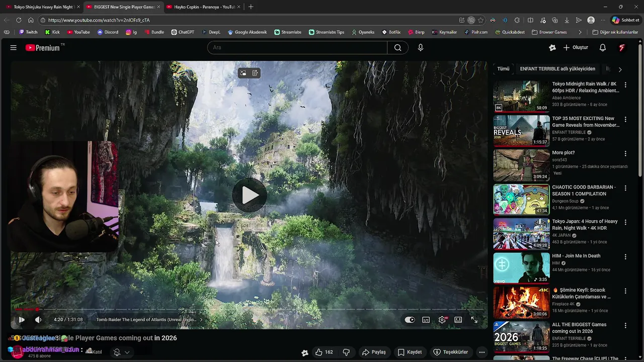Open Browser Games bookmark folder

[549, 32]
